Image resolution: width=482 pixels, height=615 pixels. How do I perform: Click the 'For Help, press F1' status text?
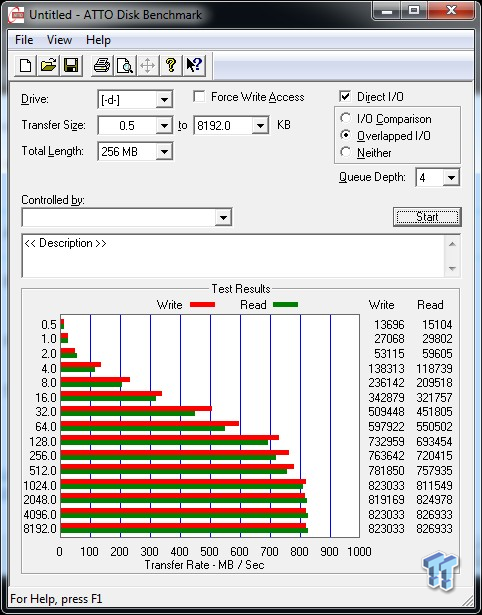point(56,599)
